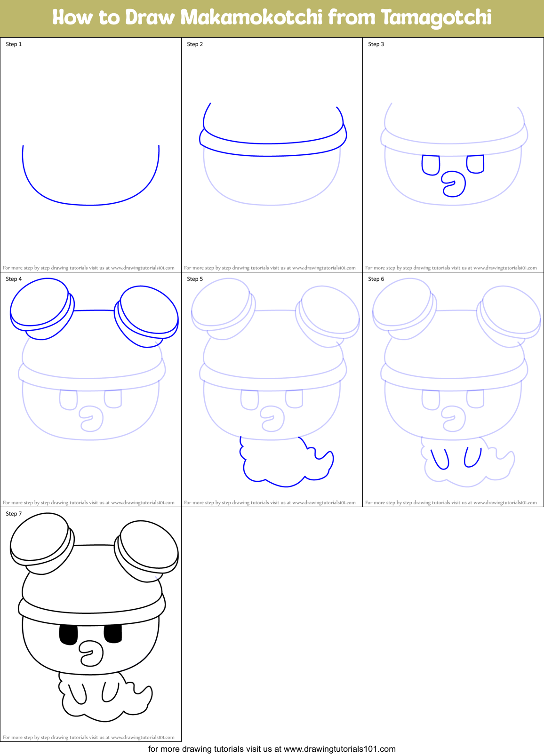Open the Step 6 drawing panel
Screen dimensions: 544x756
pyautogui.click(x=453, y=390)
